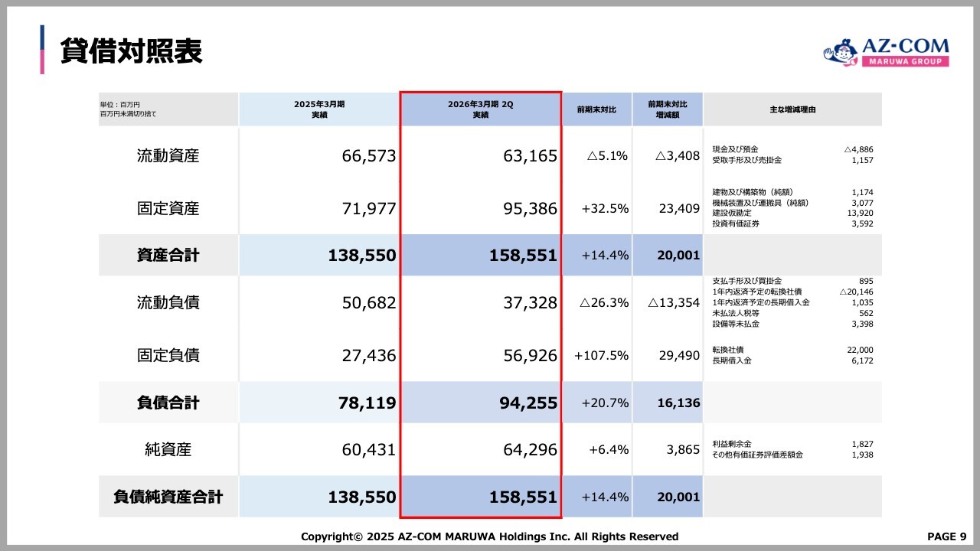Select the 負債純資産合計 row label
Screen dimensions: 980x551
(168, 497)
